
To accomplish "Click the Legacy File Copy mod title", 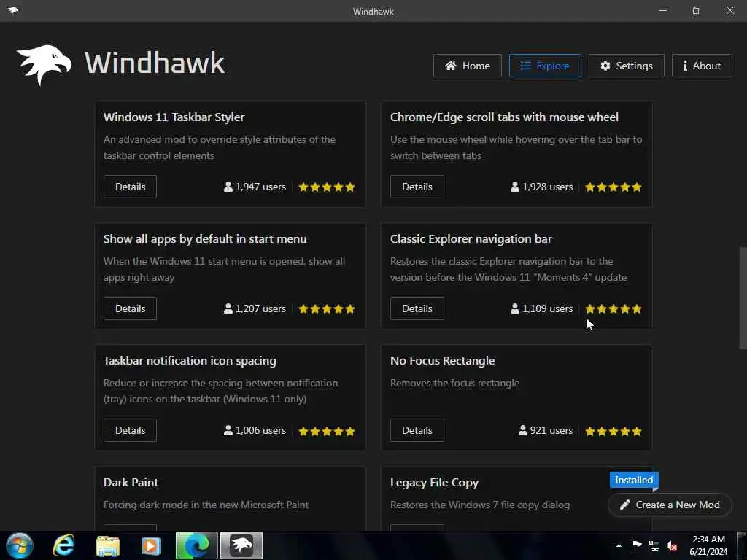I will tap(434, 483).
